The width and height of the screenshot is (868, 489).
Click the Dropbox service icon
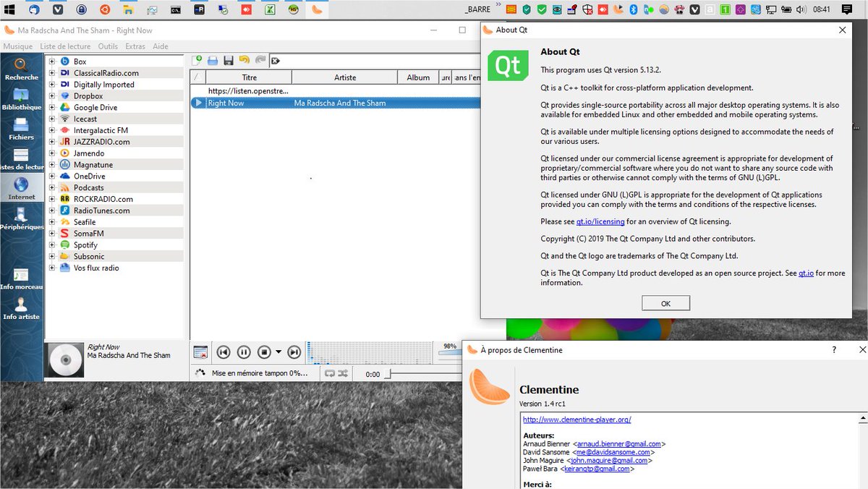[x=64, y=95]
